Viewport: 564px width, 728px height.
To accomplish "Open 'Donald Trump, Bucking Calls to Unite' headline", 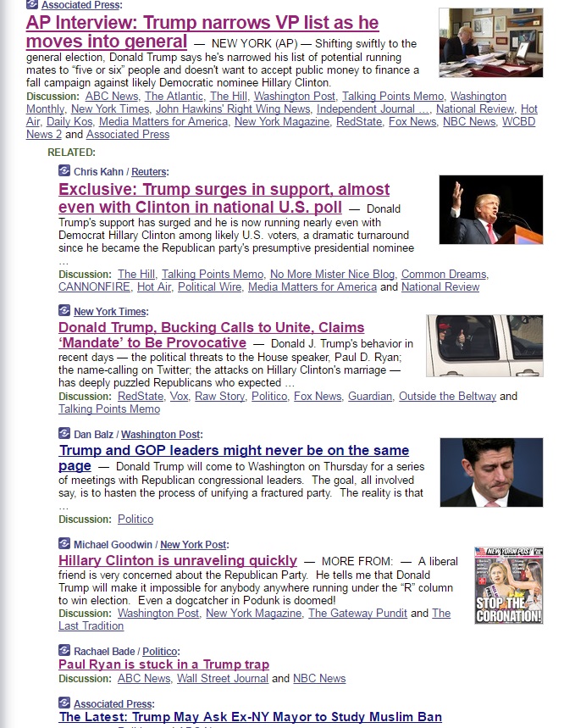I will (x=212, y=335).
